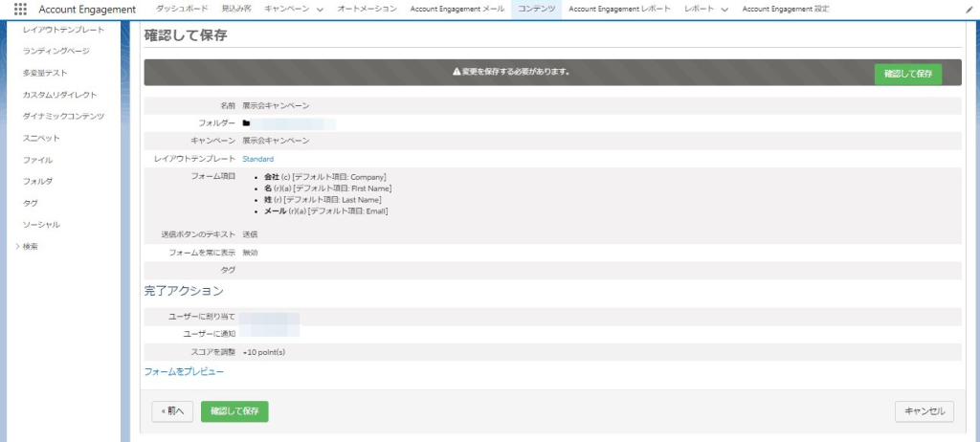This screenshot has height=442, width=980.
Task: Click 確認して保存 button in the gray banner
Action: [x=908, y=74]
